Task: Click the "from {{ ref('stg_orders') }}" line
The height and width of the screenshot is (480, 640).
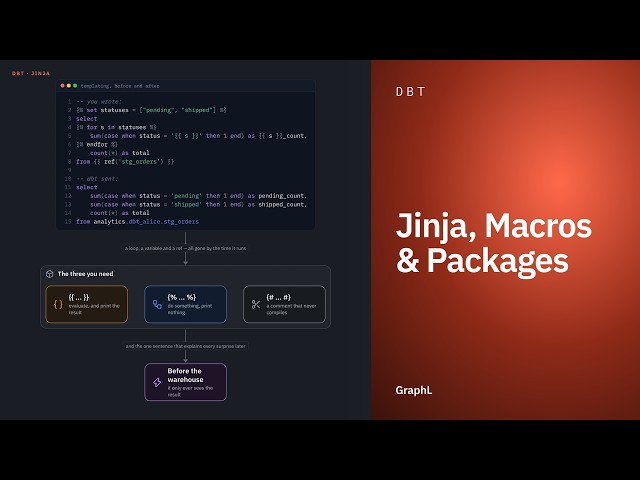Action: click(x=125, y=162)
